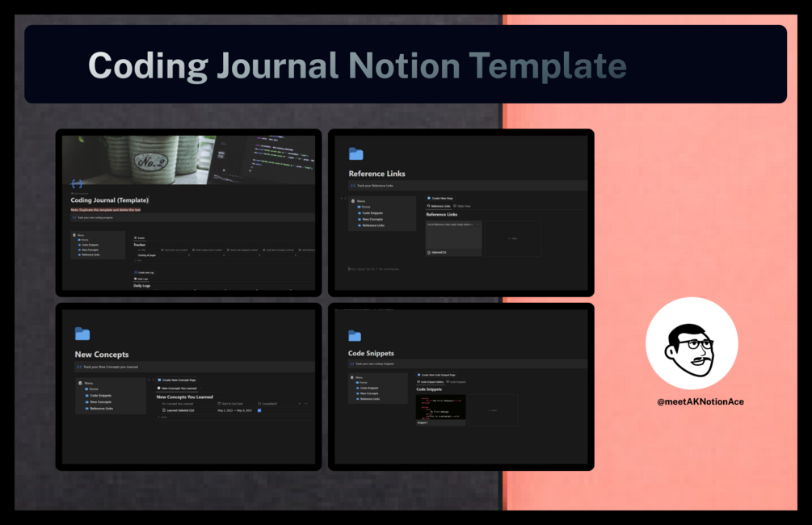Open Home in the New Concepts page menu
Image resolution: width=812 pixels, height=525 pixels.
point(91,388)
